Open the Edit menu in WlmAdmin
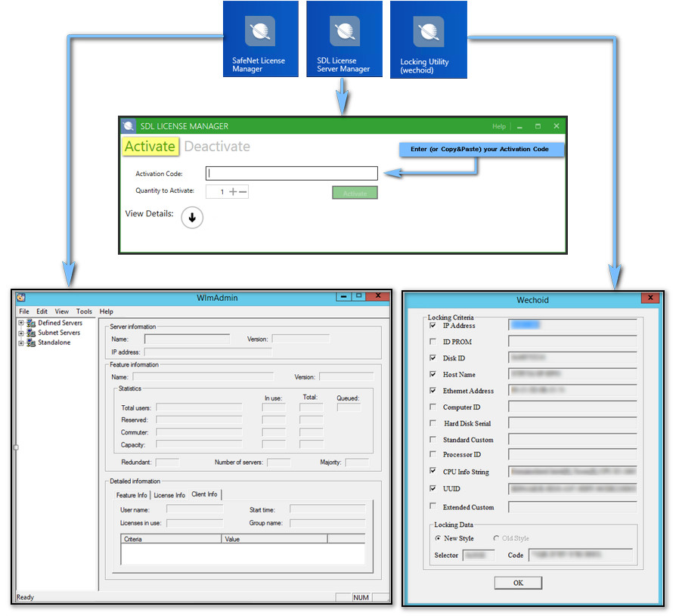This screenshot has height=616, width=679. point(42,311)
